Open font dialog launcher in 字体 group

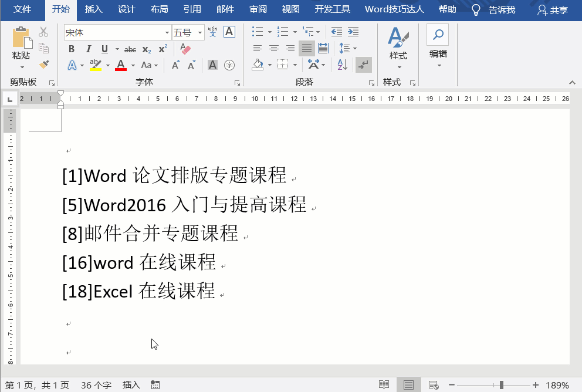pos(237,83)
